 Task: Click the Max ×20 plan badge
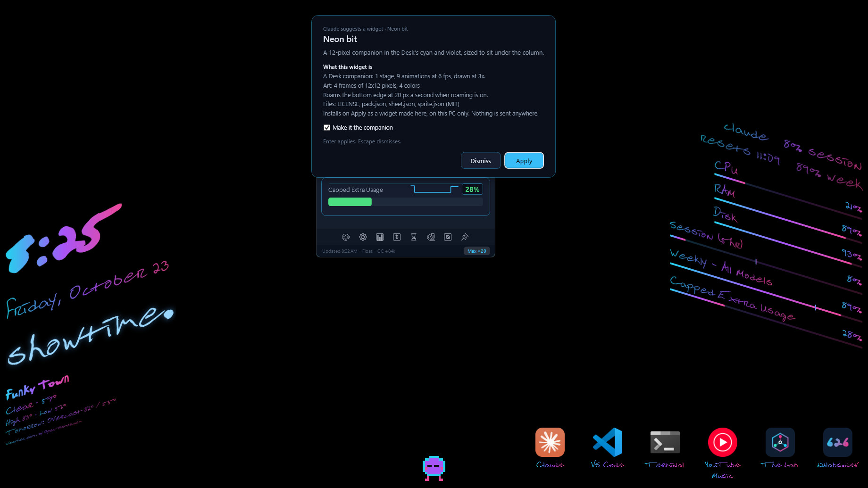coord(477,251)
